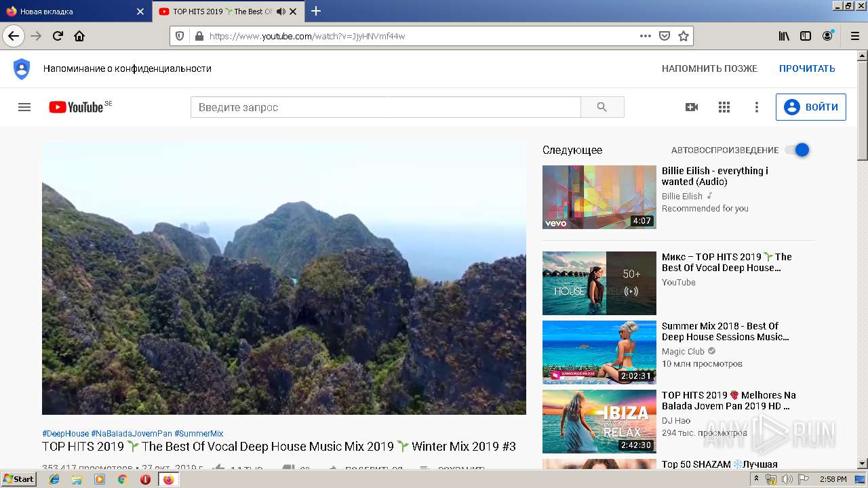Open the Windows Start menu
This screenshot has height=488, width=868.
tap(19, 479)
